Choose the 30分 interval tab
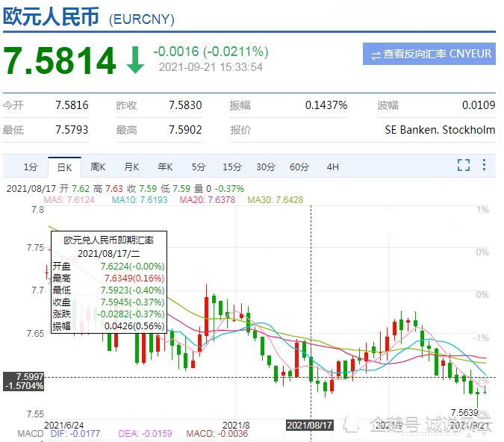Screen dimensions: 504x442 [x=266, y=167]
